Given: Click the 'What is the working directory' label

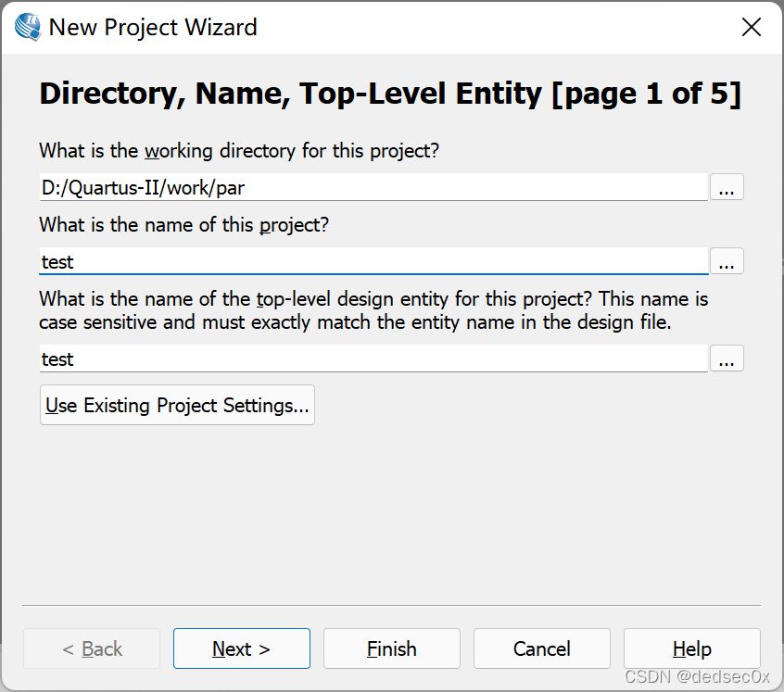Looking at the screenshot, I should pos(239,150).
